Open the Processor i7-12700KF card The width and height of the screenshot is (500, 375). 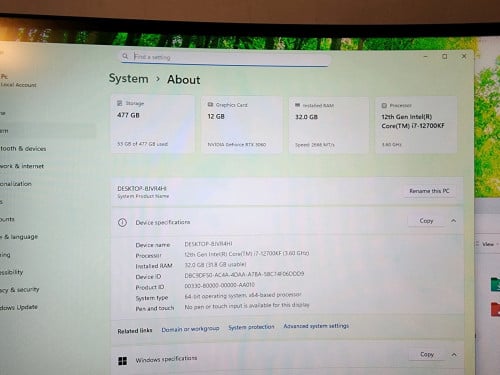[416, 125]
